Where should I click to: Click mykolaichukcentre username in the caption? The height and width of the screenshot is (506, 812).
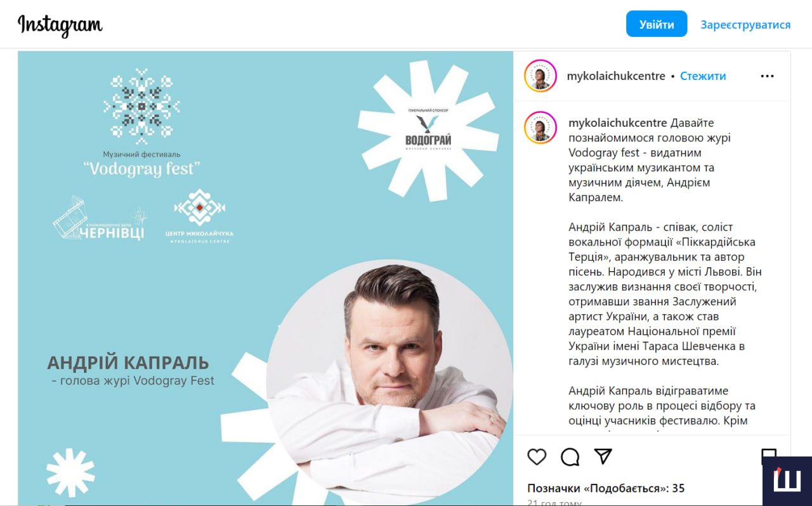[x=618, y=123]
